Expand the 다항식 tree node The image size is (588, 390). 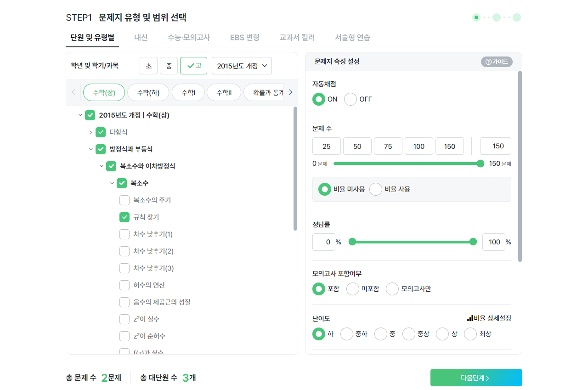pos(90,132)
